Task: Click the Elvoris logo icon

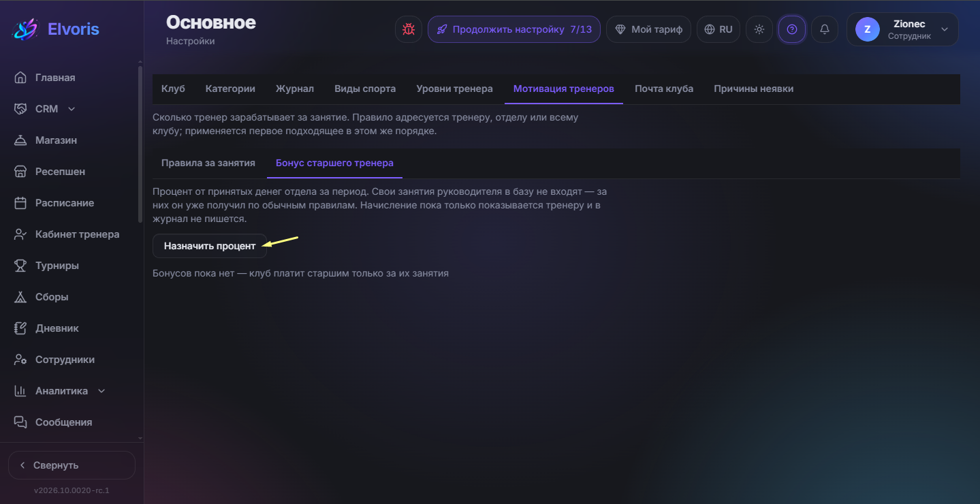Action: (x=26, y=29)
